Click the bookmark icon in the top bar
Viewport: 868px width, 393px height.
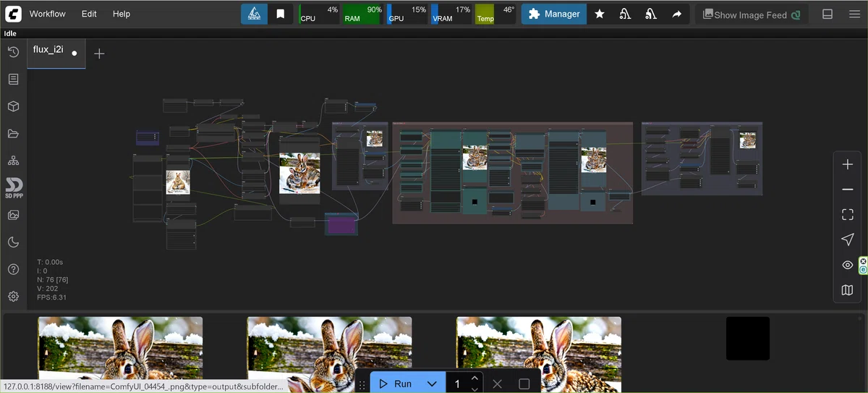(x=281, y=14)
